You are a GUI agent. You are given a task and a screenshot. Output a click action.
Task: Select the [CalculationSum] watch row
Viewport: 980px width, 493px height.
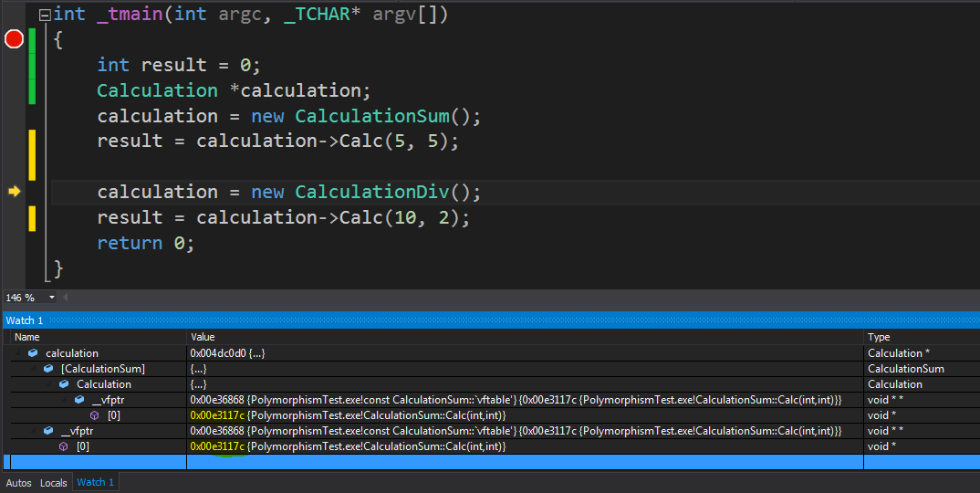click(103, 369)
